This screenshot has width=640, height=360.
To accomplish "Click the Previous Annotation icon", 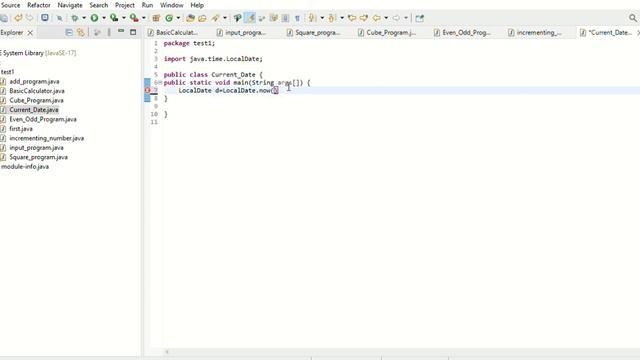I will (332, 18).
